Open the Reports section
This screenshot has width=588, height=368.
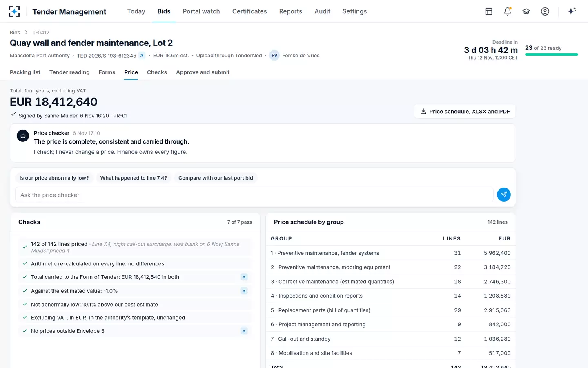point(291,11)
